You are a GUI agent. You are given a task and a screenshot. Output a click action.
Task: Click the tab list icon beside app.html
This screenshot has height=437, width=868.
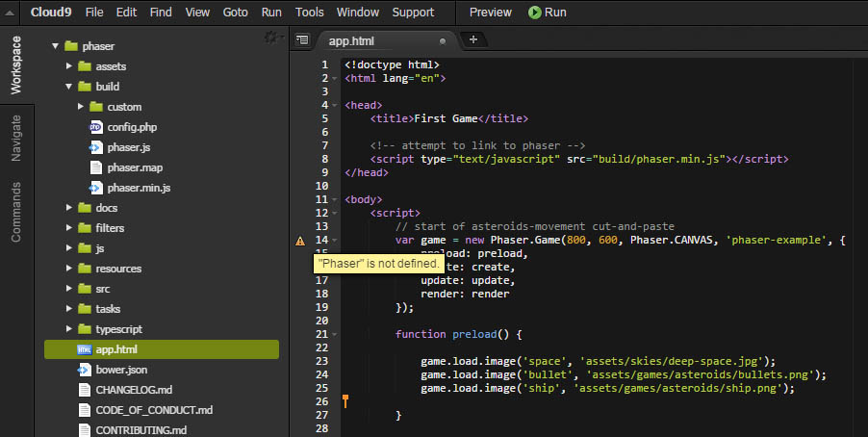pyautogui.click(x=302, y=39)
